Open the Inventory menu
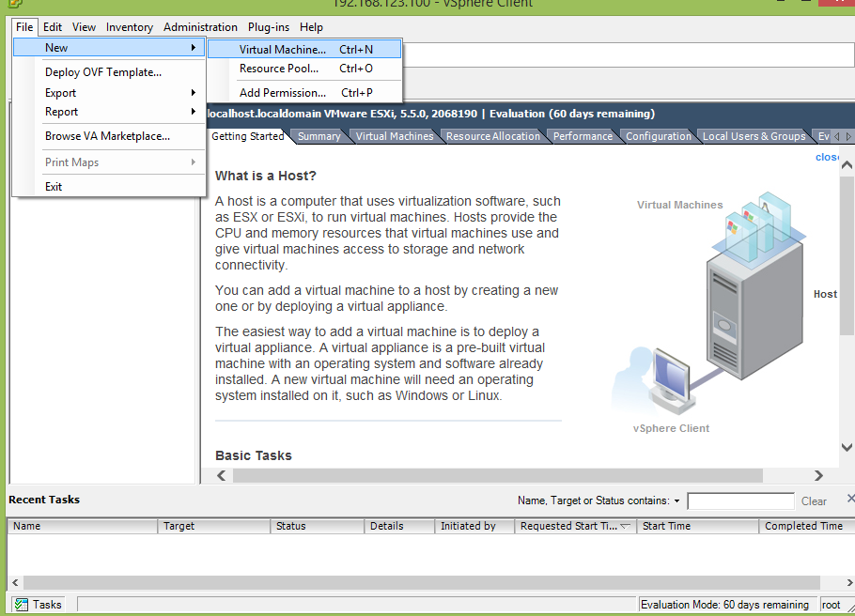This screenshot has height=616, width=855. [x=130, y=27]
